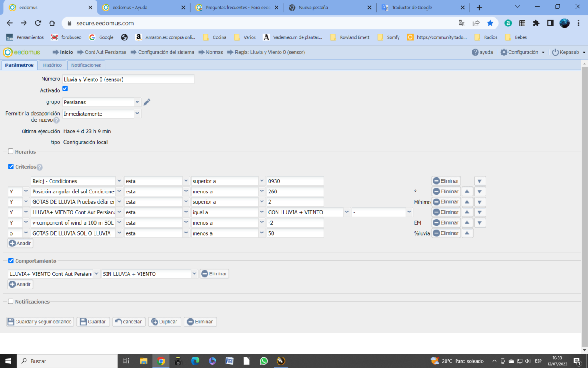Move the Posición angular del sol row up
Screen dimensions: 588x368
(467, 191)
